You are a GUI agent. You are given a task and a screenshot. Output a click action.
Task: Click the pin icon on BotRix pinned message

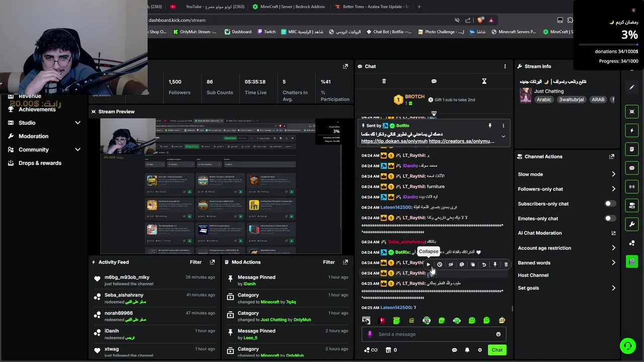click(x=490, y=126)
